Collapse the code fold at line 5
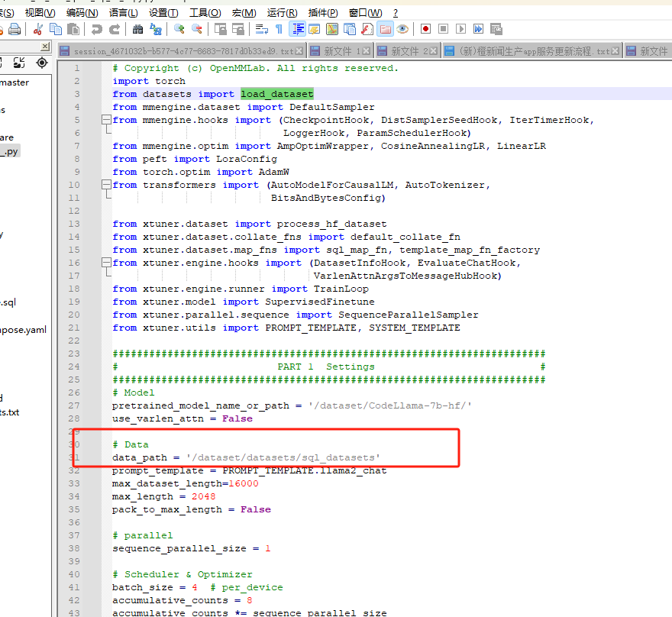The width and height of the screenshot is (672, 617). coord(106,120)
